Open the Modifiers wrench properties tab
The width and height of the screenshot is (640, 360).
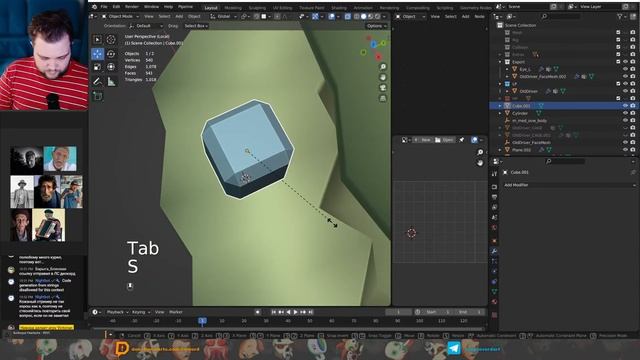[494, 251]
